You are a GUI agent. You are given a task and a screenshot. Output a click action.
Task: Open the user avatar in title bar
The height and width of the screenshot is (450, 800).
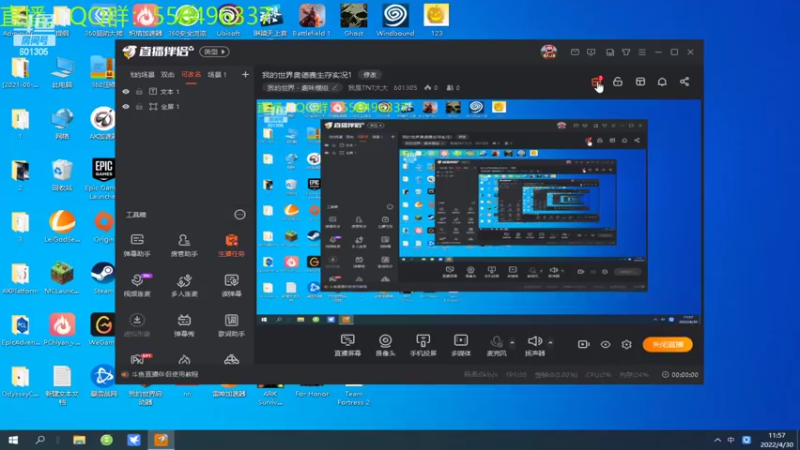549,52
